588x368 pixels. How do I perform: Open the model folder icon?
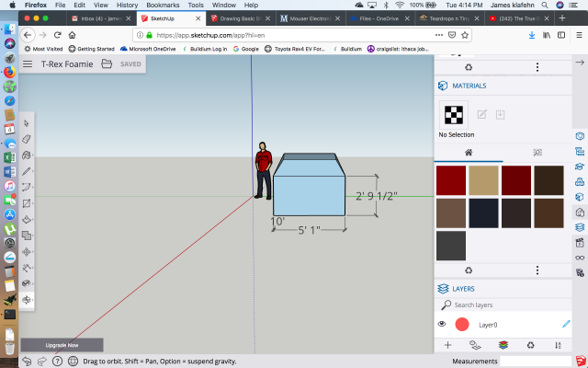(107, 63)
